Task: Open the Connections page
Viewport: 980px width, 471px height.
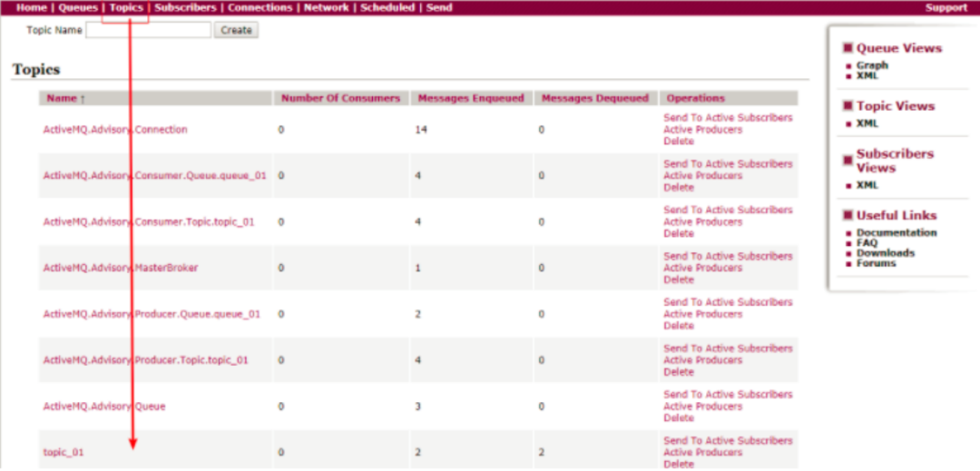Action: tap(260, 7)
